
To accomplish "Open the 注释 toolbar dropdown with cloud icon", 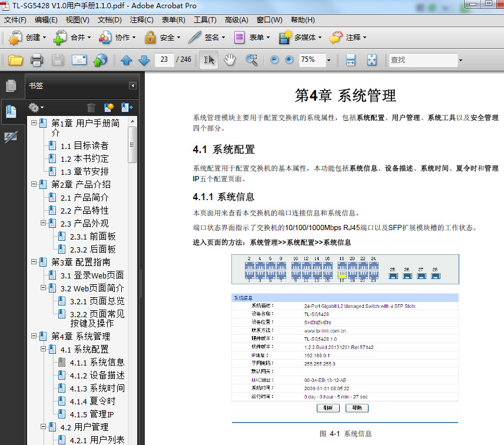I will click(x=348, y=37).
